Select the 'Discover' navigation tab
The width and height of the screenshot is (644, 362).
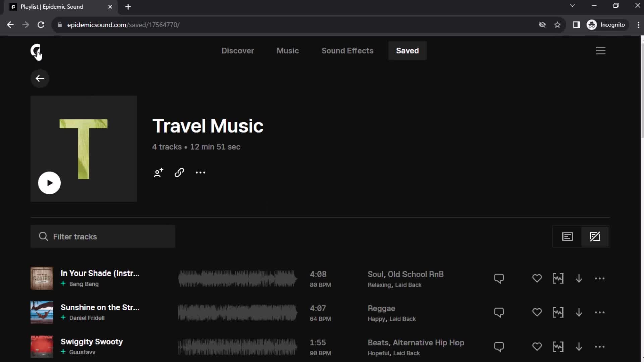[x=237, y=50]
